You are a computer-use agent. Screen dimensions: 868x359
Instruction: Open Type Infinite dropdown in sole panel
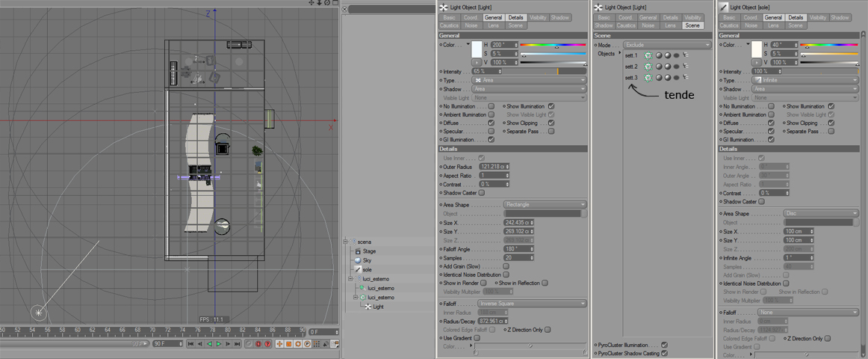coord(805,80)
